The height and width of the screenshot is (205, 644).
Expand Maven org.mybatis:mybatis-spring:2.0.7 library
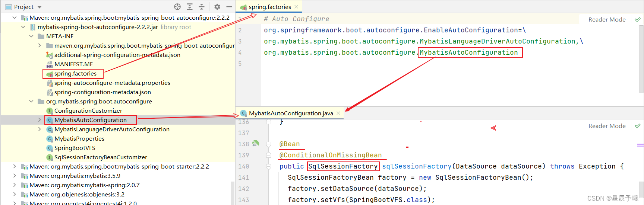[x=15, y=185]
